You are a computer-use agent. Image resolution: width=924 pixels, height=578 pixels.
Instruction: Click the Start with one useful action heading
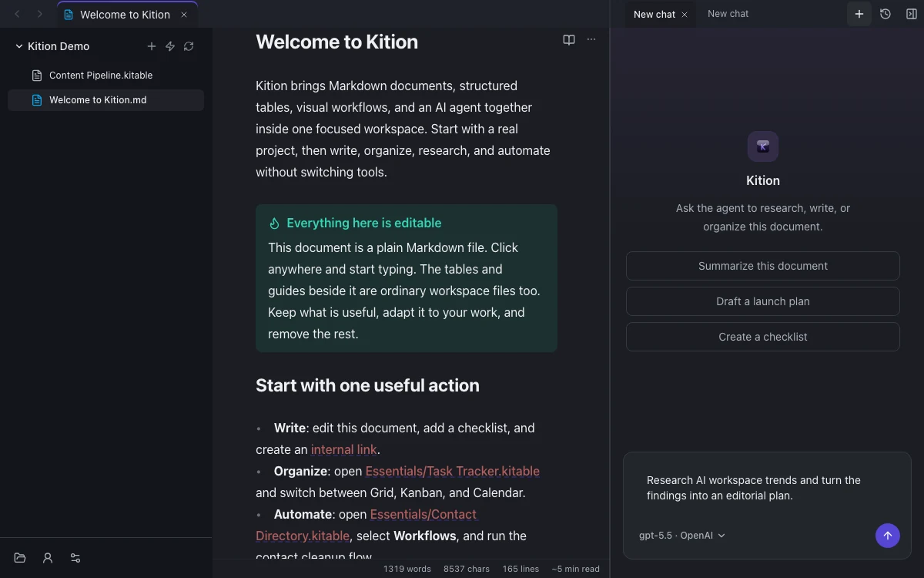pyautogui.click(x=367, y=385)
